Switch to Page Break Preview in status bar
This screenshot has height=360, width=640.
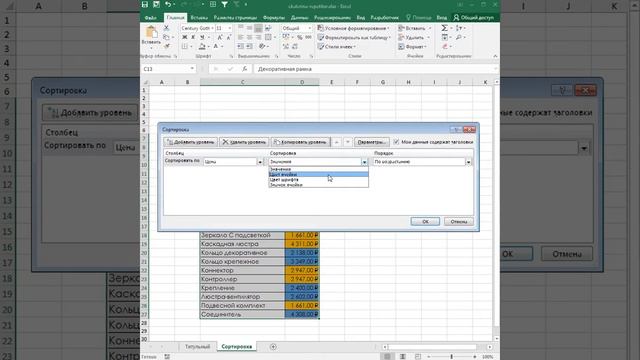pos(418,356)
